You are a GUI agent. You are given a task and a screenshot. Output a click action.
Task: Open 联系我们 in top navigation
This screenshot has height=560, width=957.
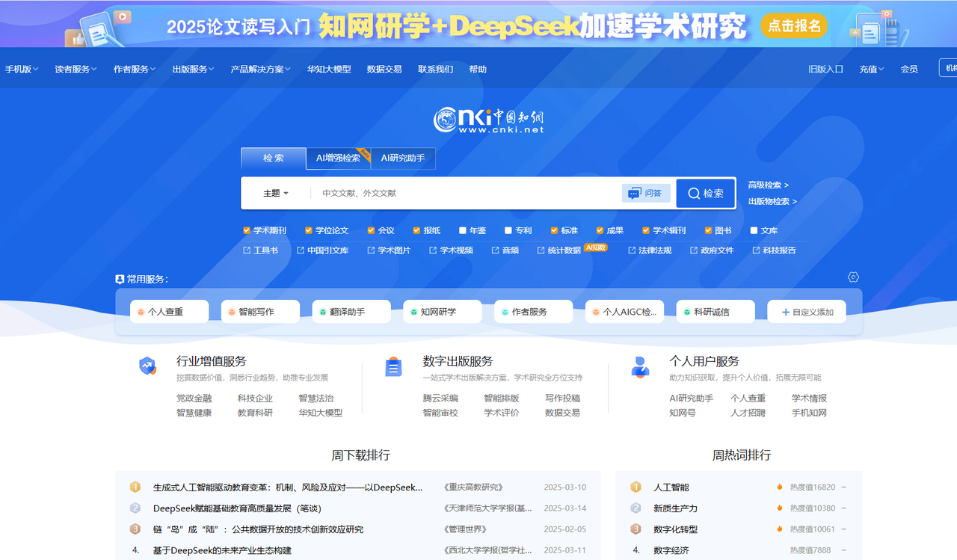436,69
